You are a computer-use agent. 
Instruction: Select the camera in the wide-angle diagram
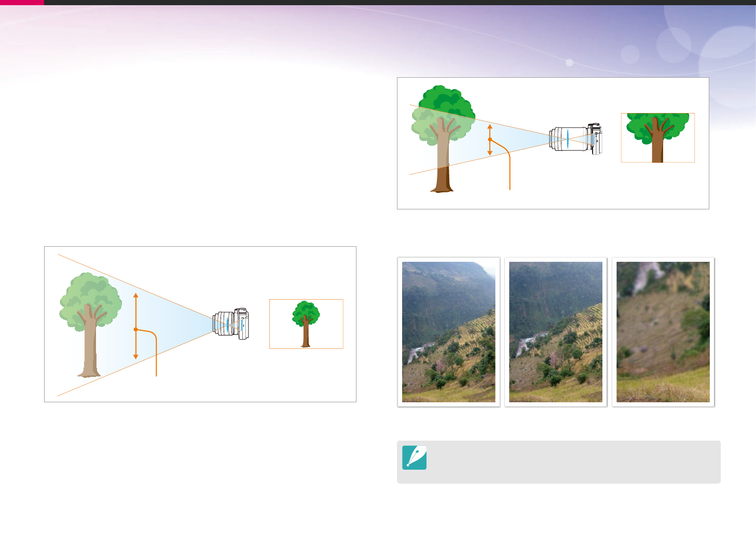(x=231, y=324)
